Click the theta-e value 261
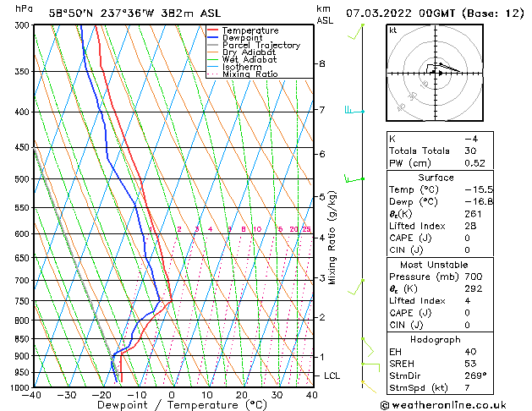 (x=473, y=214)
